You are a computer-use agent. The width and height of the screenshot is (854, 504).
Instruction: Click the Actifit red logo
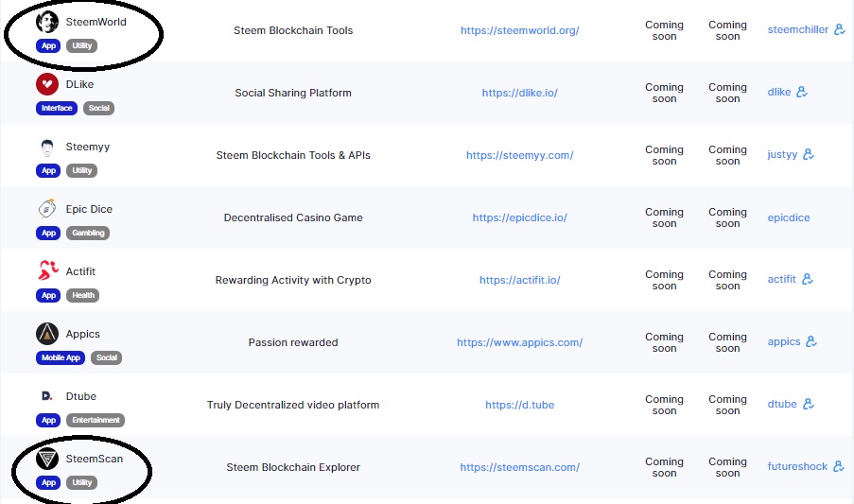tap(46, 271)
